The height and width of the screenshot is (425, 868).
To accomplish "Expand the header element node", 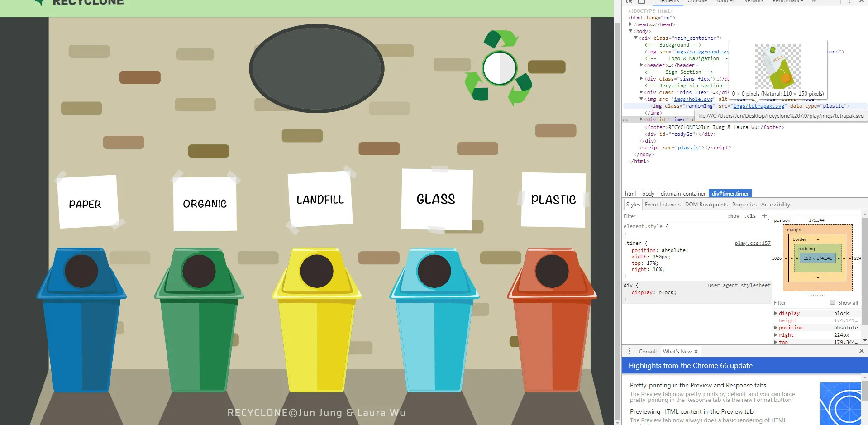I will [x=641, y=65].
